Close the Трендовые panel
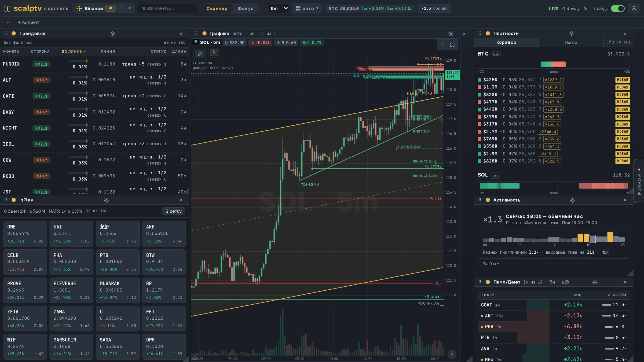 181,34
